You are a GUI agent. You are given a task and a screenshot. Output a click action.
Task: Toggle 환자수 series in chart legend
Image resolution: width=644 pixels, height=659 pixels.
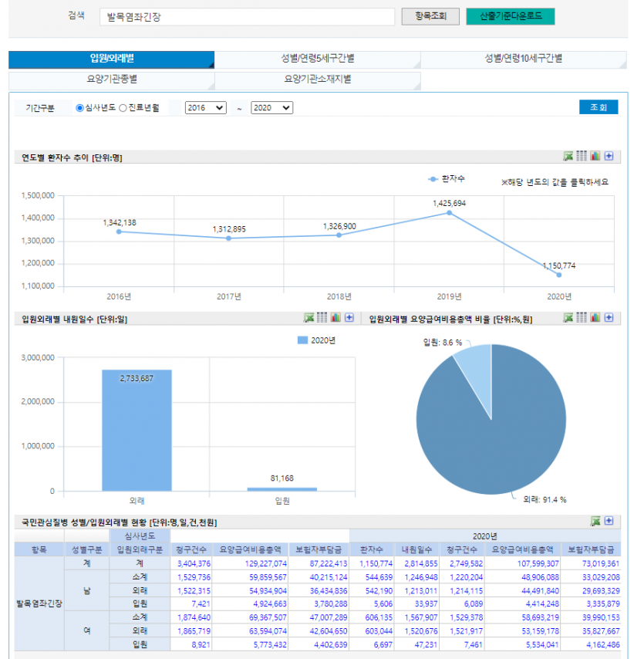click(x=447, y=179)
